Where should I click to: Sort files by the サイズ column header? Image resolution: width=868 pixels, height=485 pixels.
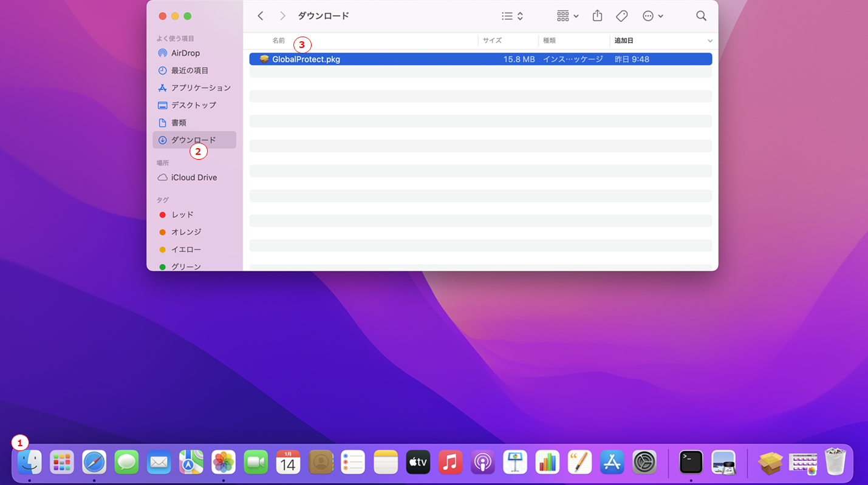pyautogui.click(x=492, y=41)
